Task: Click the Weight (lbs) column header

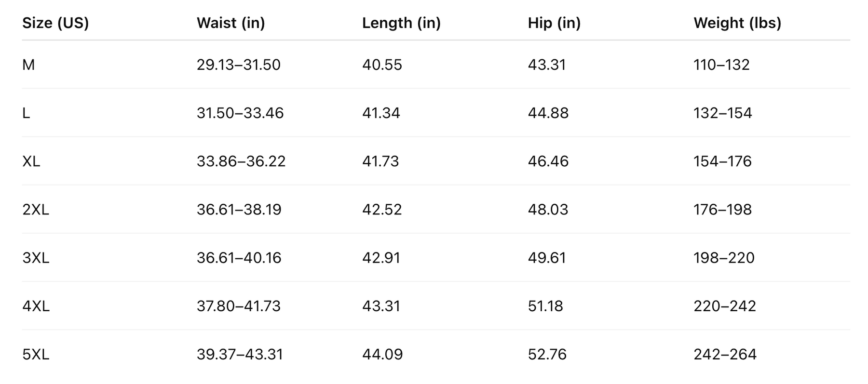Action: [737, 23]
